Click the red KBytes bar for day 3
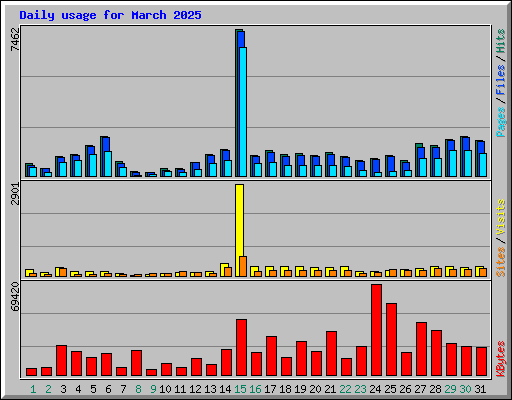 61,361
